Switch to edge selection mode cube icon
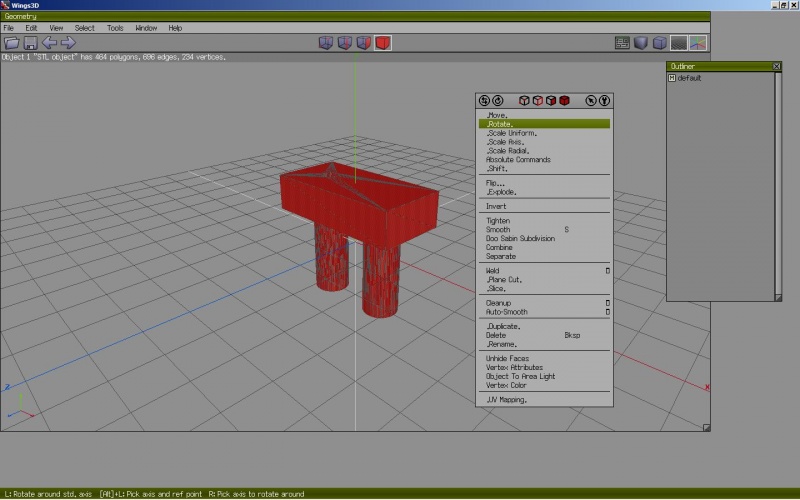Viewport: 800px width, 500px height. 345,43
